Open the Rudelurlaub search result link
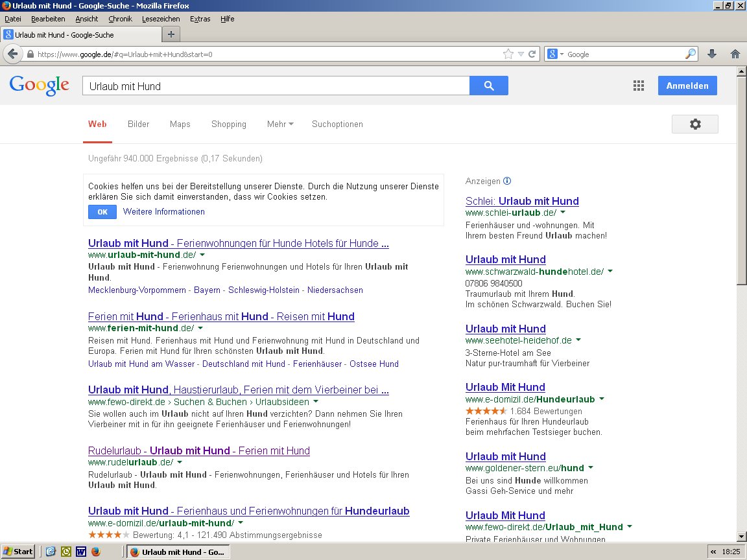747x560 pixels. 199,450
